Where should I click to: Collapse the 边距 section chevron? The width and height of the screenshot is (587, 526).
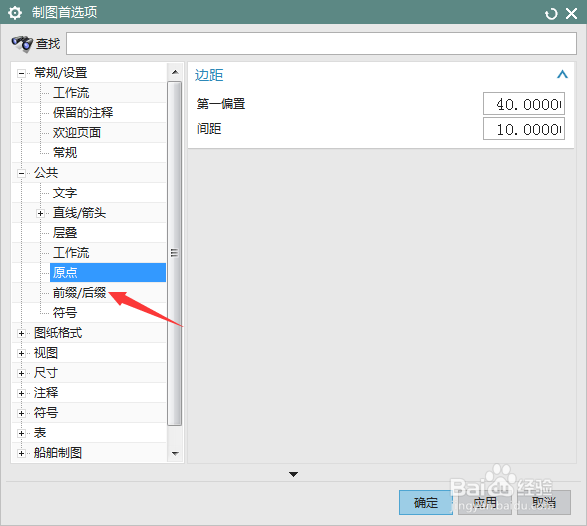tap(562, 75)
